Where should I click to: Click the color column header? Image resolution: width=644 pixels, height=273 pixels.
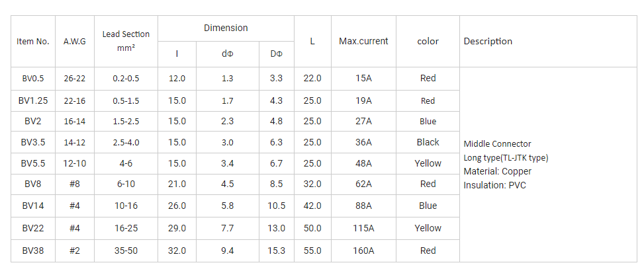(428, 41)
